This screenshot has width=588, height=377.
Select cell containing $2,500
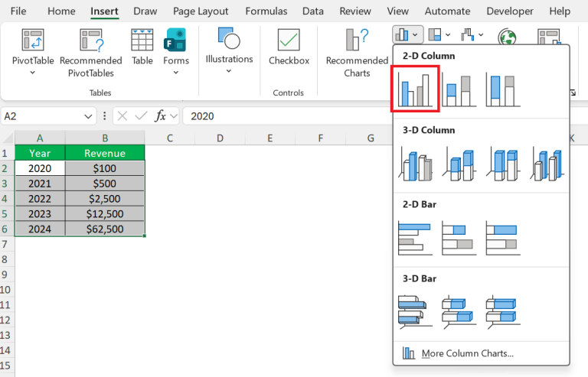click(x=105, y=198)
